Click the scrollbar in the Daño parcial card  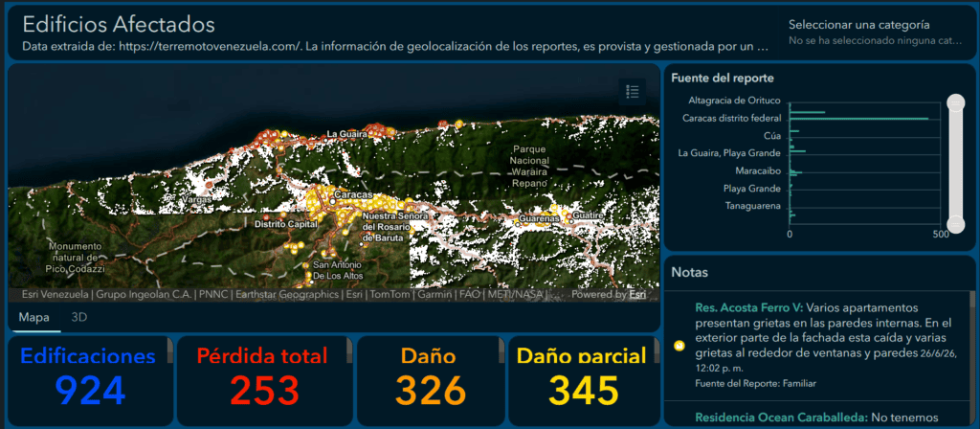[x=656, y=350]
